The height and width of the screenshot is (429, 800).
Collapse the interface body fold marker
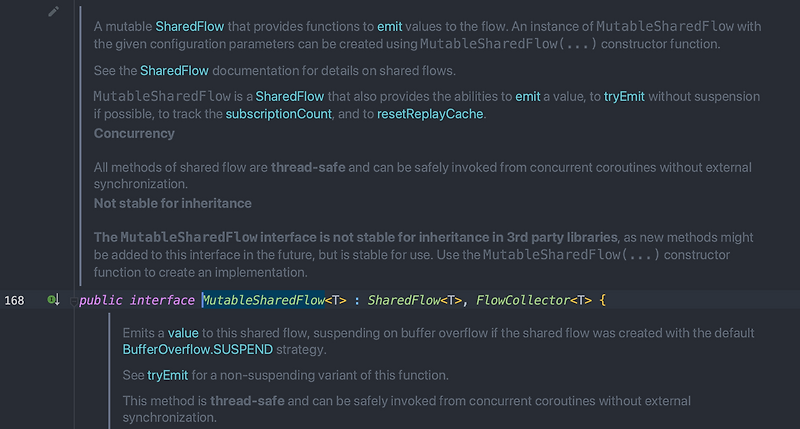tap(73, 301)
